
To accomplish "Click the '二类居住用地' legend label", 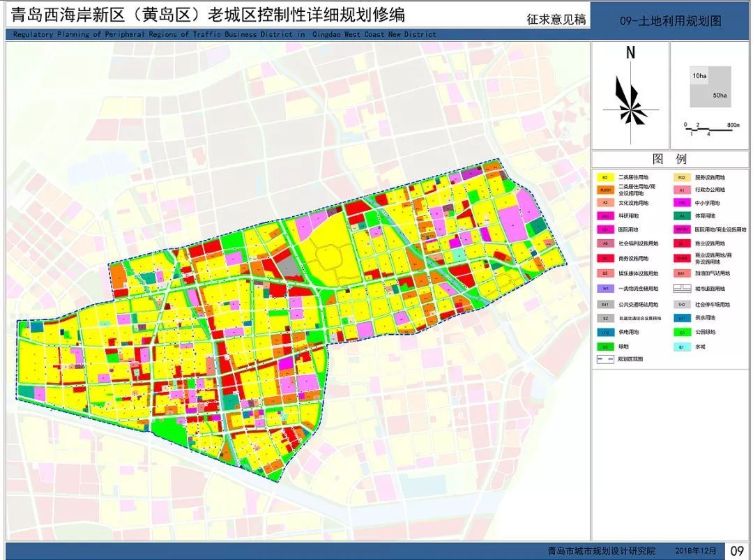I will tap(633, 177).
